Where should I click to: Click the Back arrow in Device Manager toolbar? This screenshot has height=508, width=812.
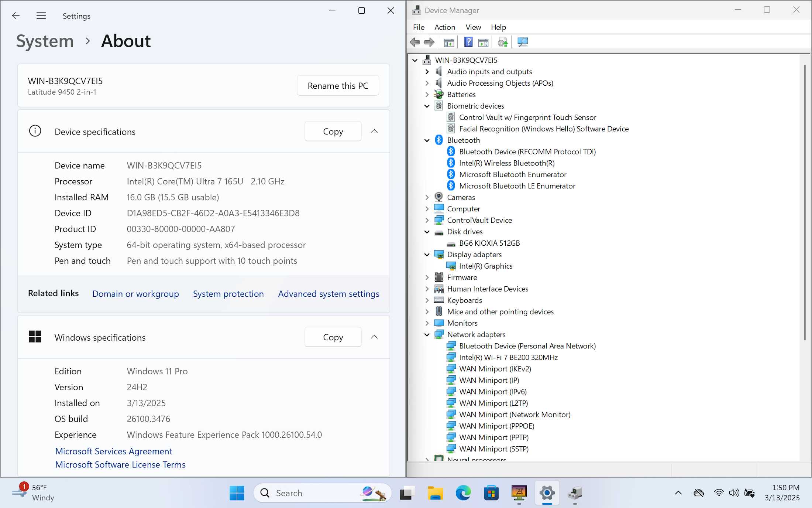coord(415,42)
